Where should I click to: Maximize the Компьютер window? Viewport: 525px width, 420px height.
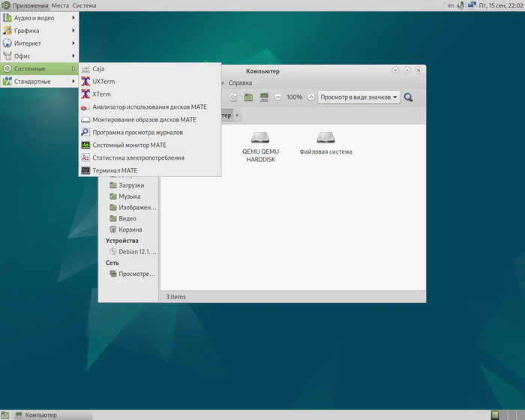pyautogui.click(x=406, y=70)
